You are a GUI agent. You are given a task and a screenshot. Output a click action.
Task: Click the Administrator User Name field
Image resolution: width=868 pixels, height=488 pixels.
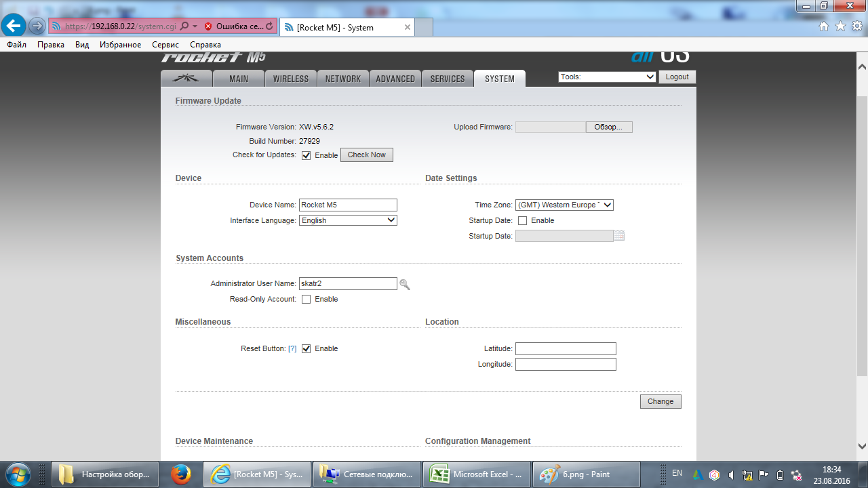coord(348,283)
